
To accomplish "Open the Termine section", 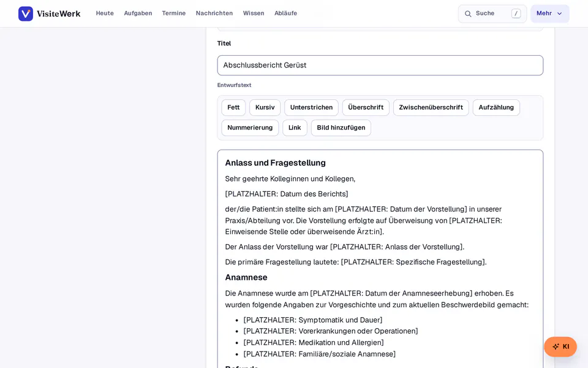I will 173,13.
